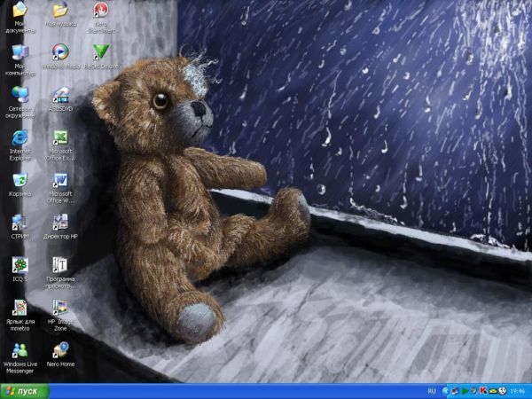
Task: Launch Internet Explorer from desktop
Action: click(x=20, y=137)
